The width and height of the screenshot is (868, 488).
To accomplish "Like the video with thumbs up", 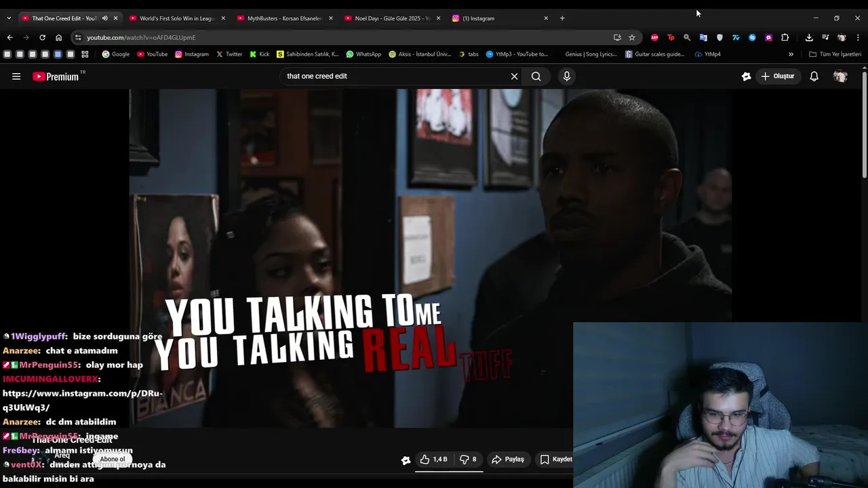I will pyautogui.click(x=433, y=460).
